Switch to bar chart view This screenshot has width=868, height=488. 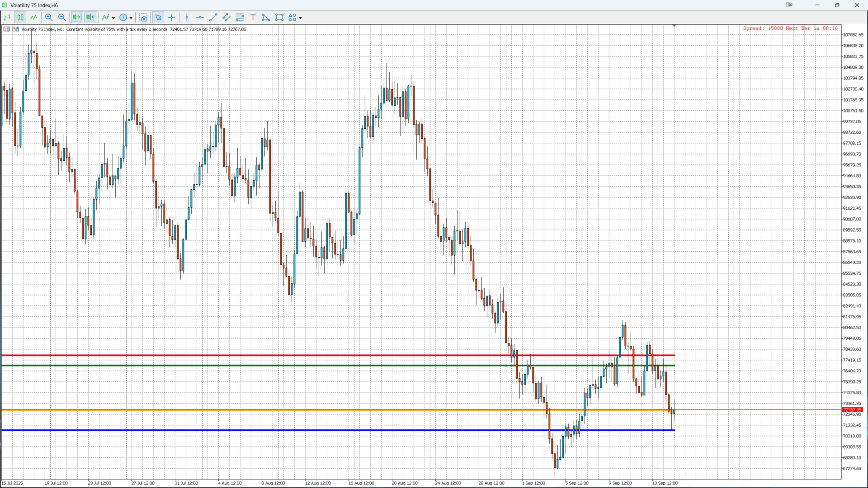pos(7,18)
